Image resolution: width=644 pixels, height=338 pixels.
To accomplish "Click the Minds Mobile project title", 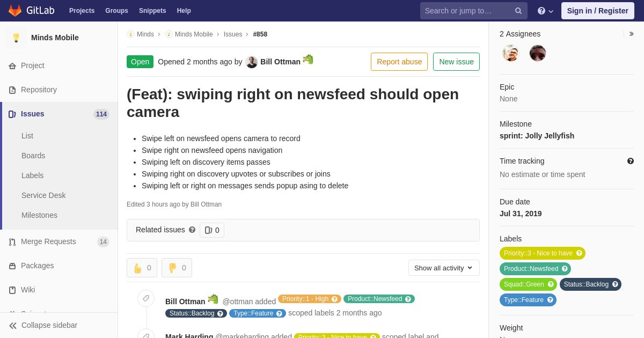I will (x=55, y=38).
